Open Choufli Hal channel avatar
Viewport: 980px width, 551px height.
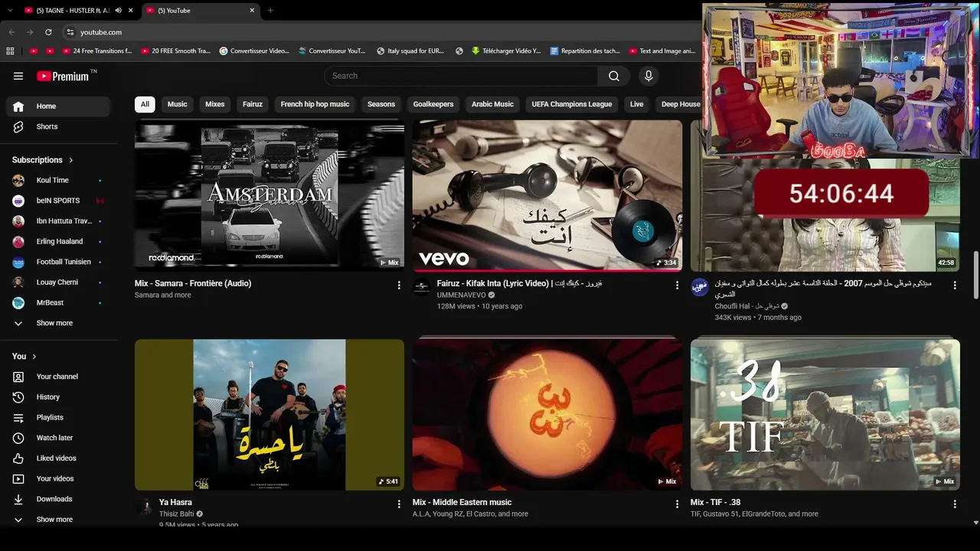699,287
